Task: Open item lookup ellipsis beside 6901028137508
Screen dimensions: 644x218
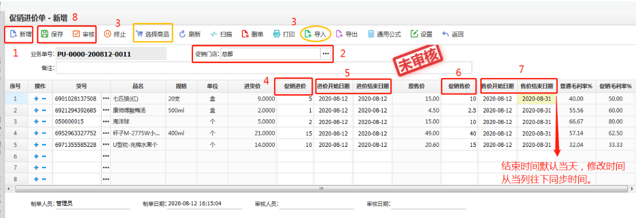Action: click(x=106, y=99)
